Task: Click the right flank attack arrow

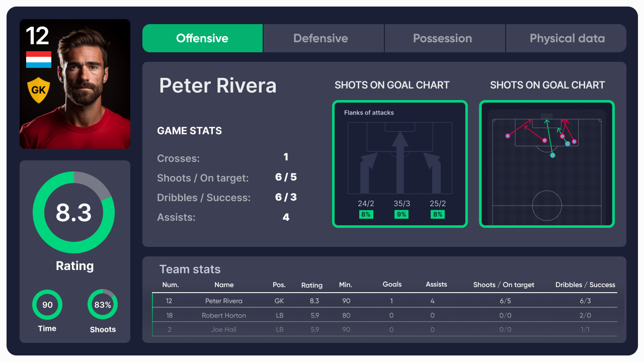Action: pyautogui.click(x=433, y=172)
